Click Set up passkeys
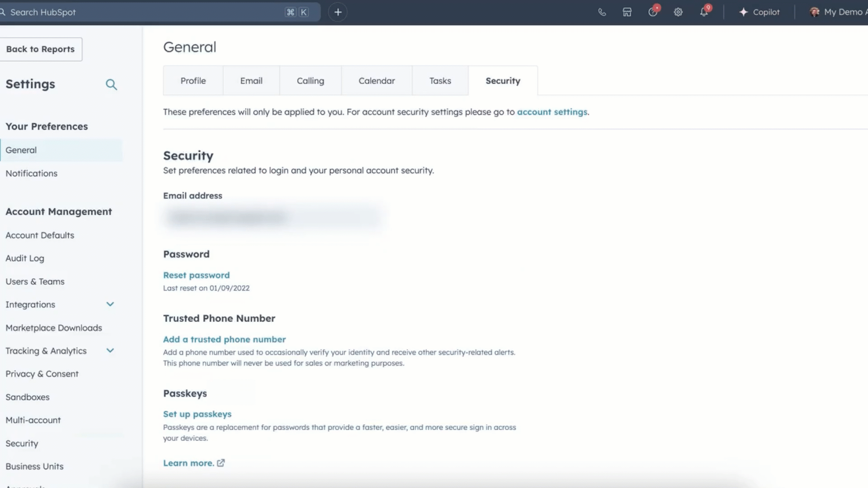Screen dimensions: 868x488 (197, 414)
